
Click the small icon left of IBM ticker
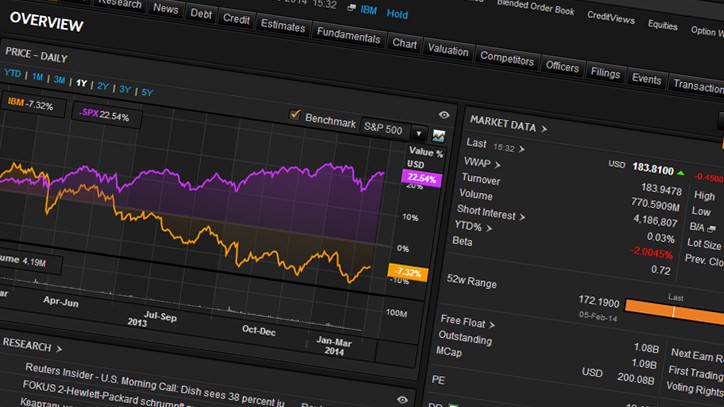tap(351, 8)
